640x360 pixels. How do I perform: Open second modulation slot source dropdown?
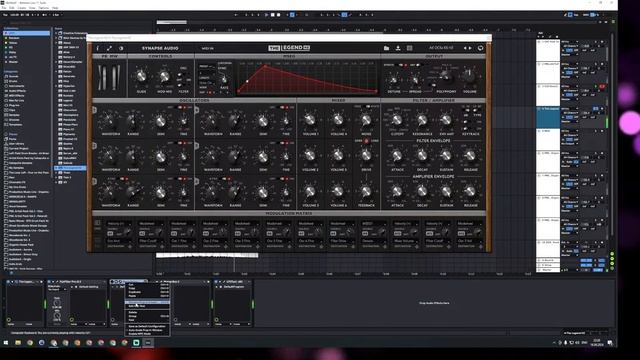tap(151, 224)
